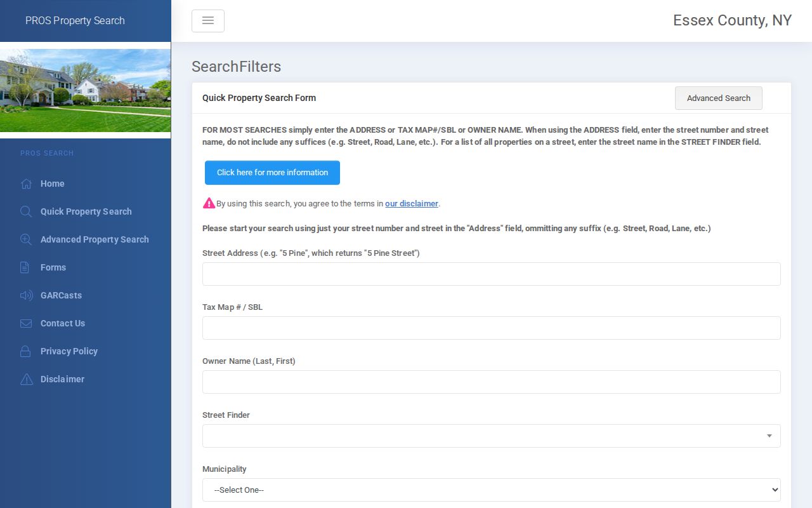Expand the Street Finder dropdown arrow

click(x=769, y=436)
